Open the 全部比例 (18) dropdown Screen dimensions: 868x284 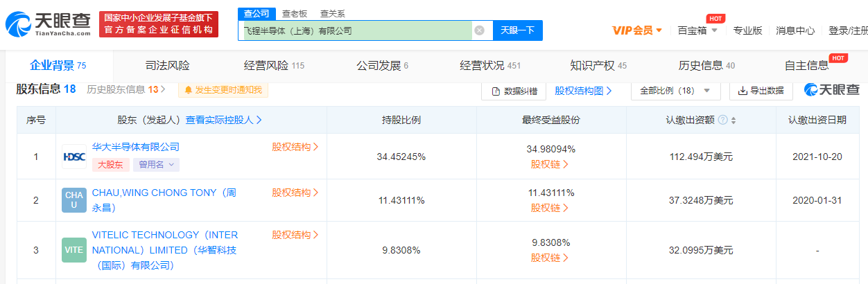[x=675, y=91]
